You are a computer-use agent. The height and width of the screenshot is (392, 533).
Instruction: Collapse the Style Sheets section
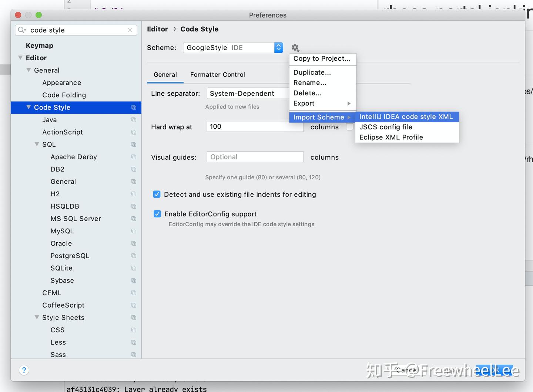[37, 317]
